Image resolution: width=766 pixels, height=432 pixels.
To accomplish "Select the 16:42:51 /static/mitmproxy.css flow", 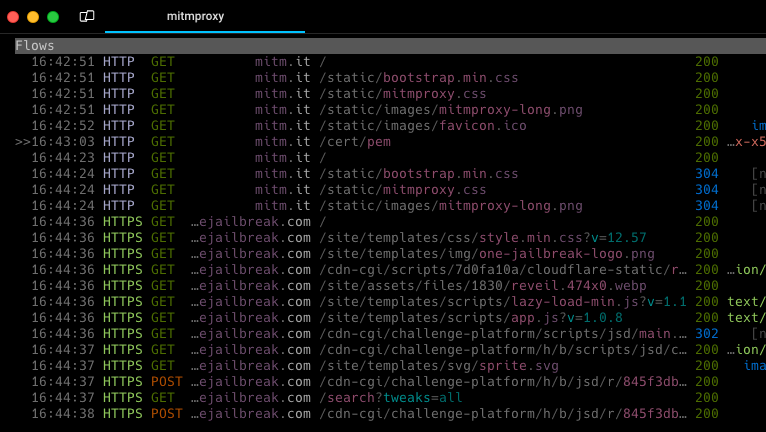I will pos(390,93).
